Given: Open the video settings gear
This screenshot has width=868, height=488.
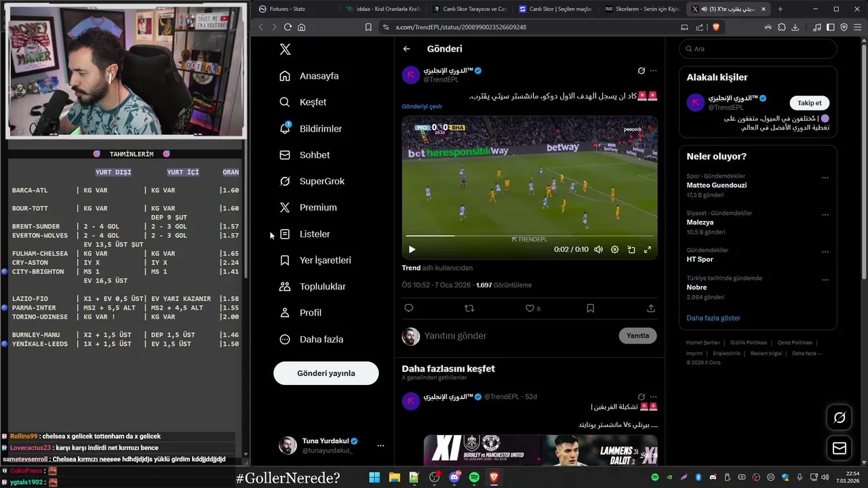Looking at the screenshot, I should click(x=614, y=249).
